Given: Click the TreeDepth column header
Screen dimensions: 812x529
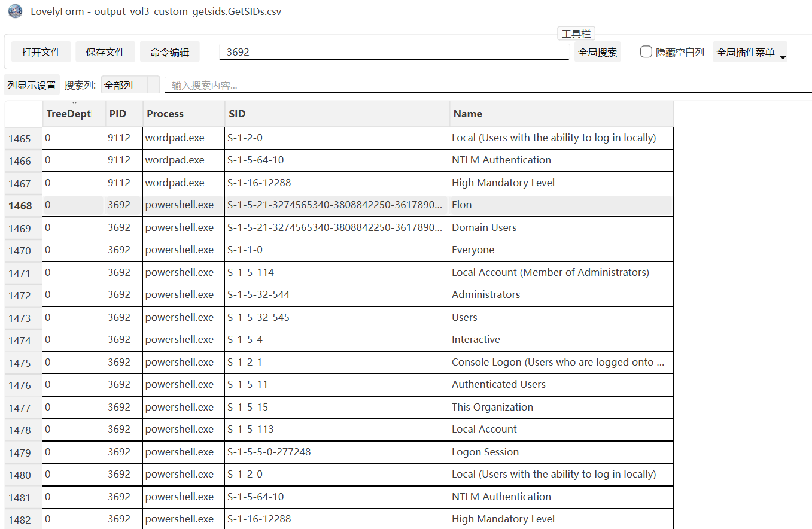Looking at the screenshot, I should coord(74,114).
